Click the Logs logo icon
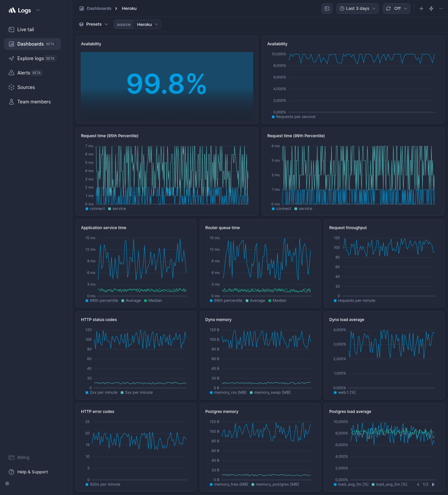448x495 pixels. coord(12,10)
